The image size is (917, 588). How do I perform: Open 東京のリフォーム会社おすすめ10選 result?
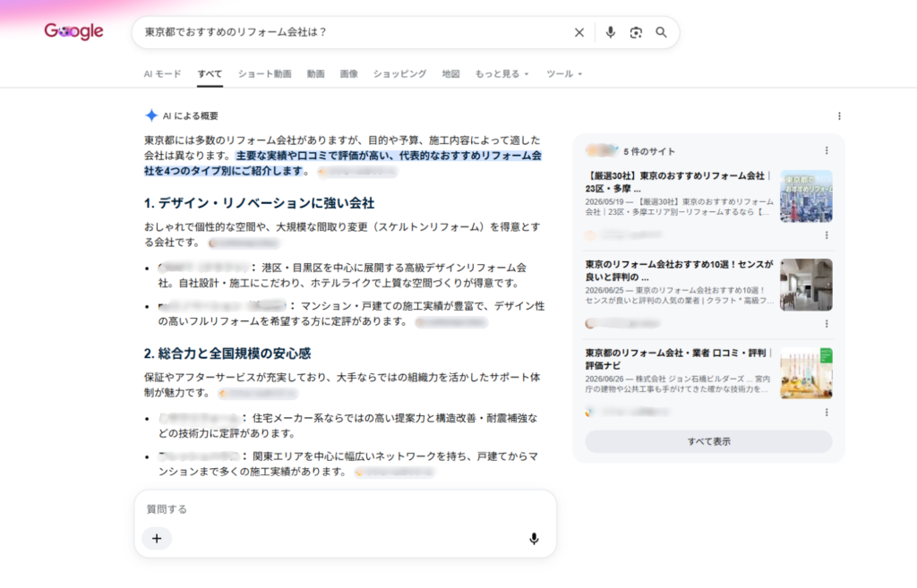pos(679,270)
